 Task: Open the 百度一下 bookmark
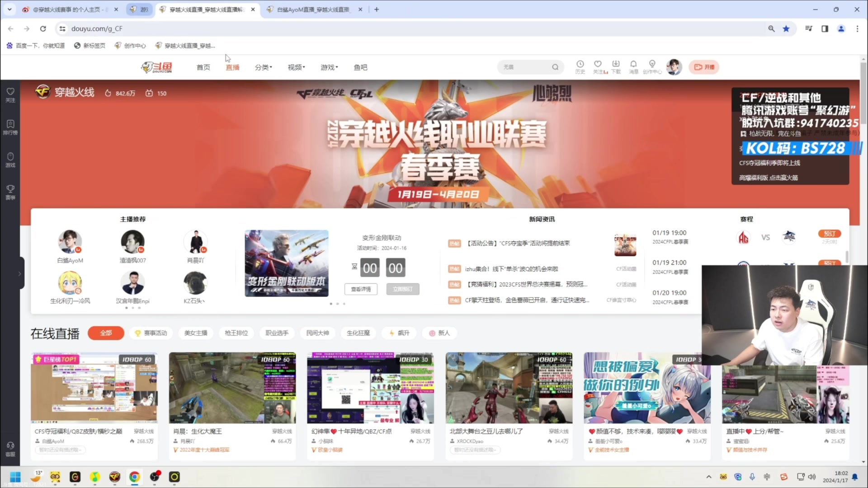coord(36,46)
